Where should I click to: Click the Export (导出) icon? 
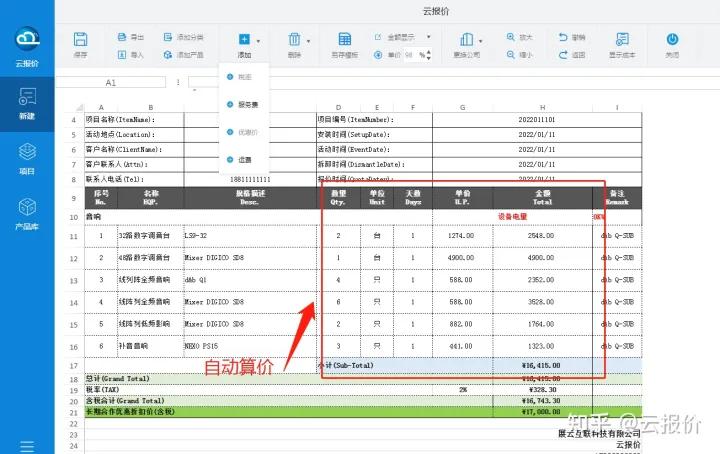pyautogui.click(x=122, y=37)
